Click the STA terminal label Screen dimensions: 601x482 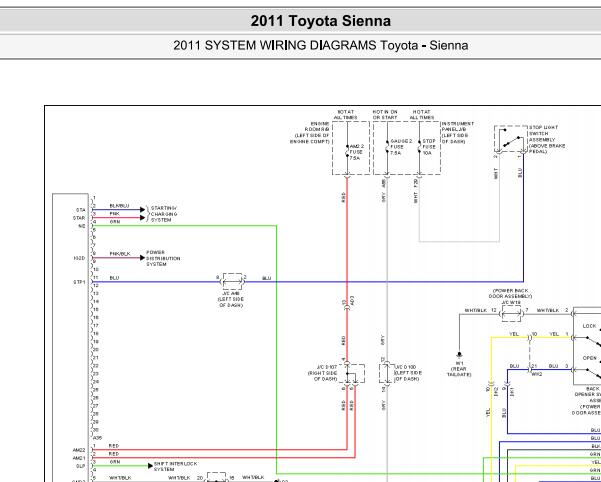[80, 210]
